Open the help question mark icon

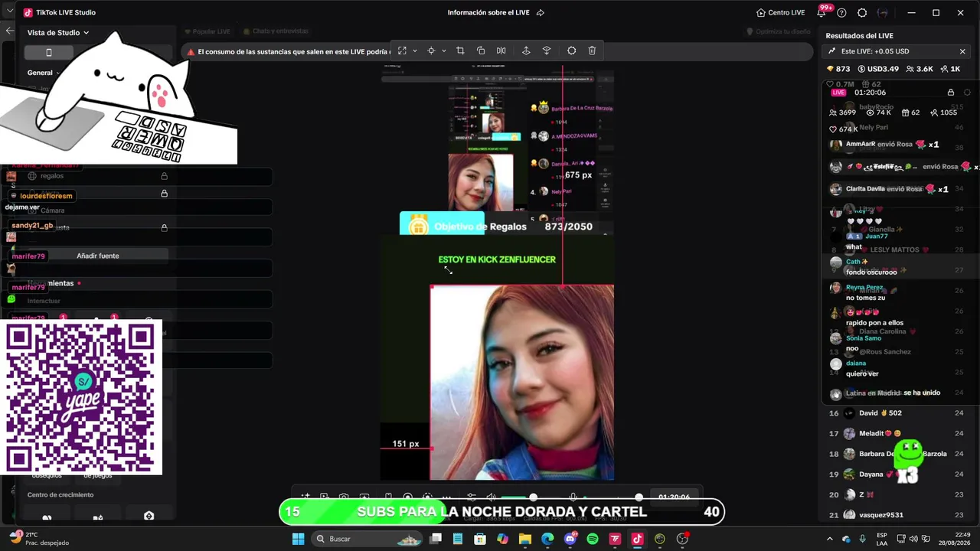(x=841, y=13)
